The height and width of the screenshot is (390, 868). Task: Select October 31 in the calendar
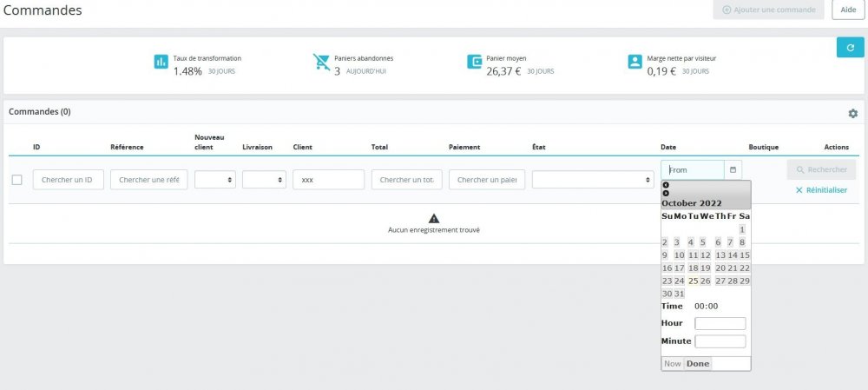tap(680, 294)
